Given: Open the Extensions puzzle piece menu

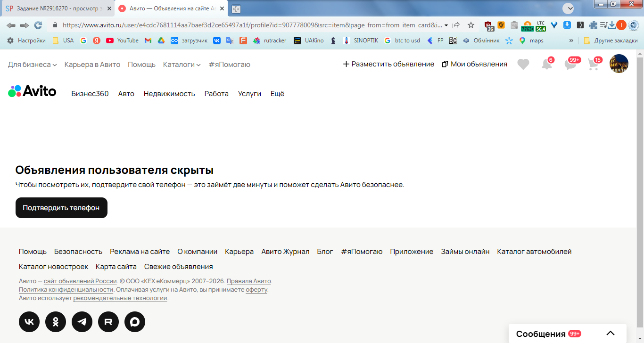Looking at the screenshot, I should 593,25.
